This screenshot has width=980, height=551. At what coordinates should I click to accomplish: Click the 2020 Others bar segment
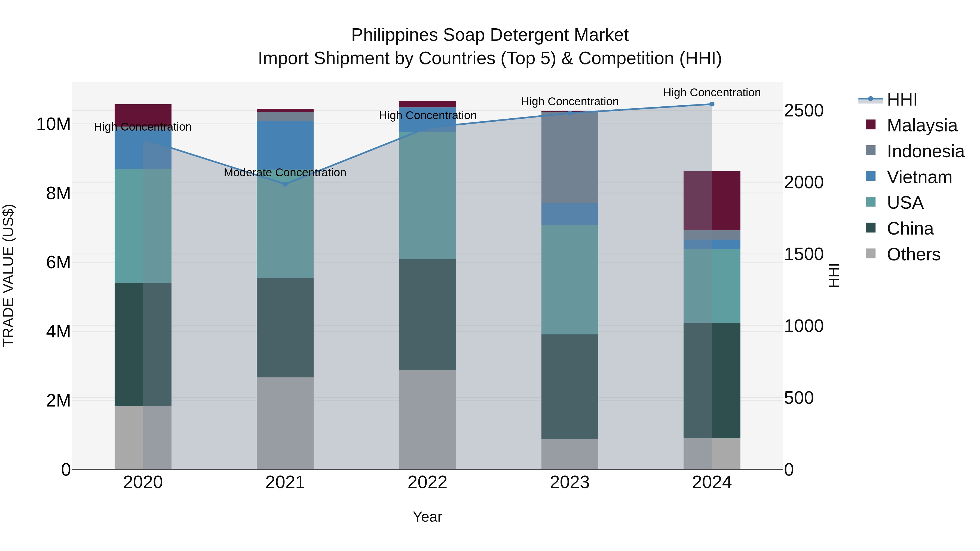[x=143, y=438]
